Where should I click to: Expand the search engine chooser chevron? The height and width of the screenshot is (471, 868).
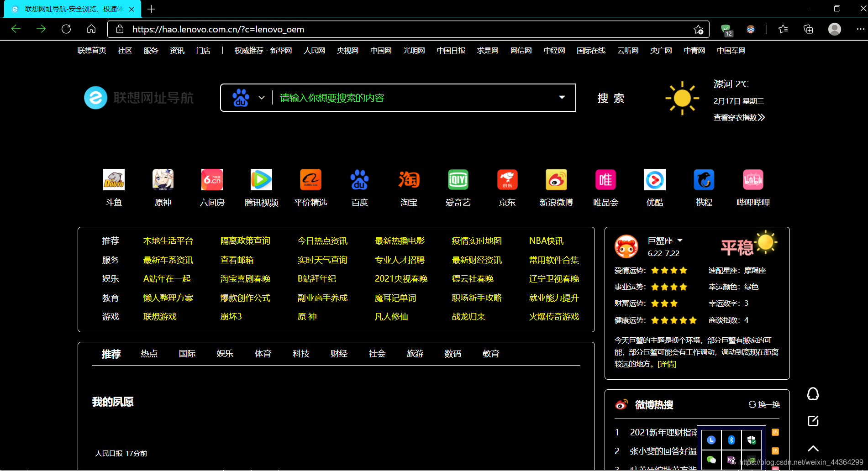pyautogui.click(x=262, y=98)
